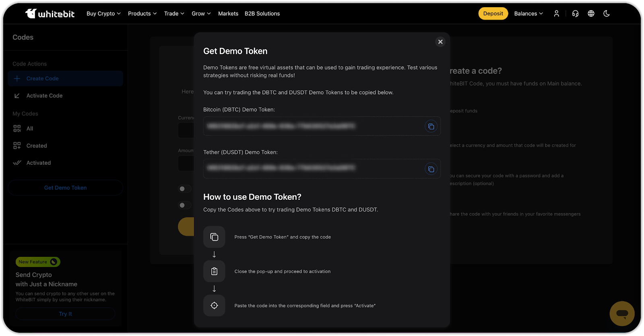Expand the Products dropdown menu
This screenshot has height=336, width=644.
pos(142,14)
